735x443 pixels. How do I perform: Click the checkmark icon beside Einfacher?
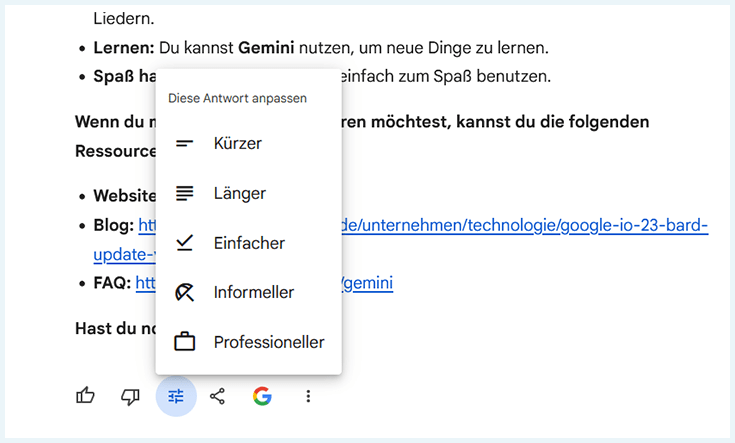[184, 243]
